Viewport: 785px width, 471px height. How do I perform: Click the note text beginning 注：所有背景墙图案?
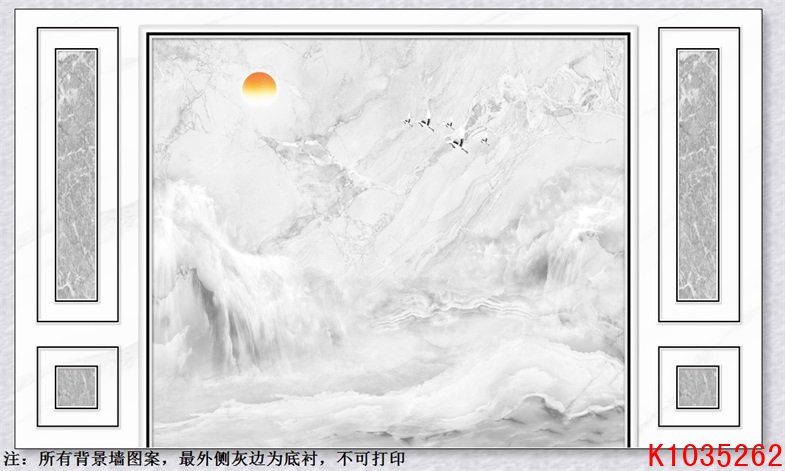click(x=204, y=458)
